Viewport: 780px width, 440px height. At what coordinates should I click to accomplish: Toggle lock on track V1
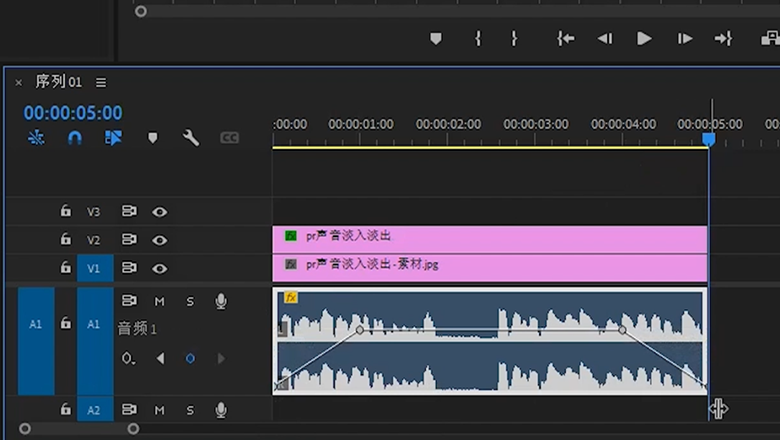click(66, 267)
